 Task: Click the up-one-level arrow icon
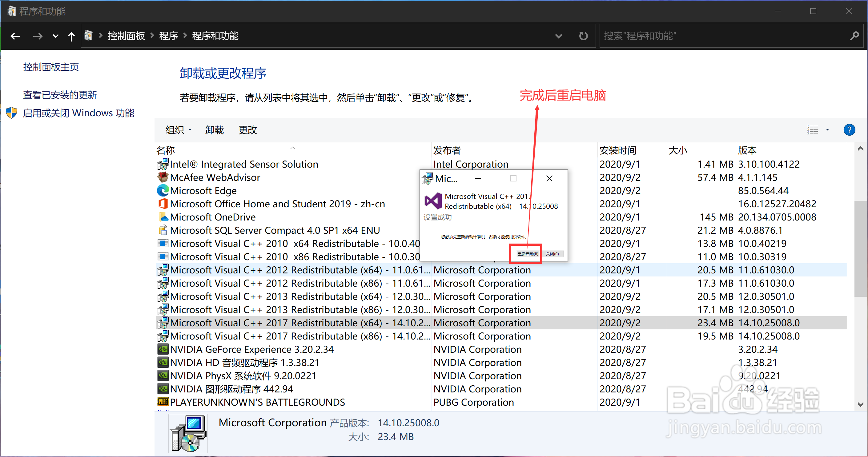pyautogui.click(x=71, y=36)
